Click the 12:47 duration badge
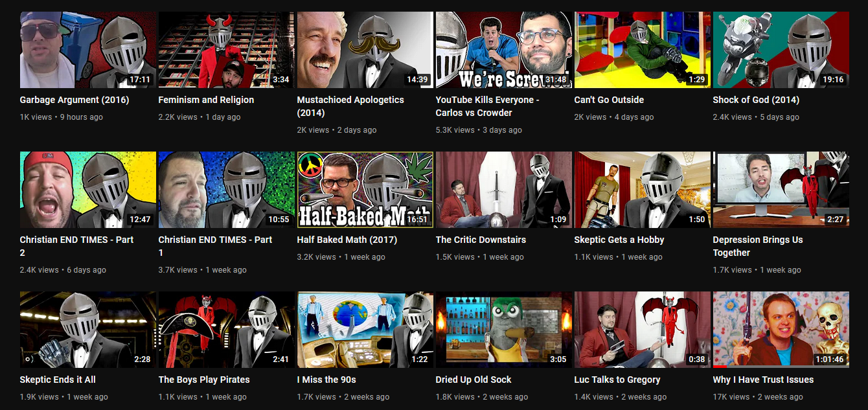868x410 pixels. point(140,220)
